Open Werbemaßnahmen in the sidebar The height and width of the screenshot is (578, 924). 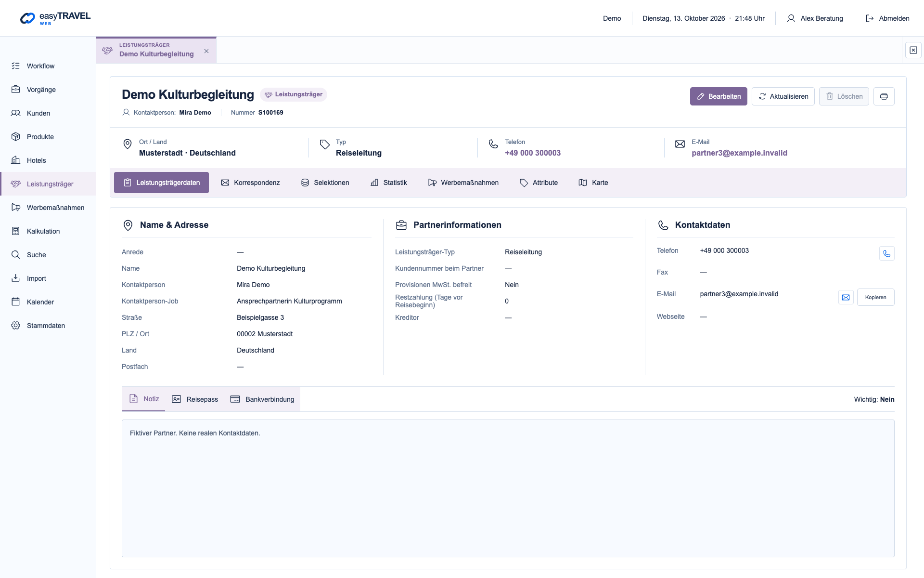click(x=48, y=208)
